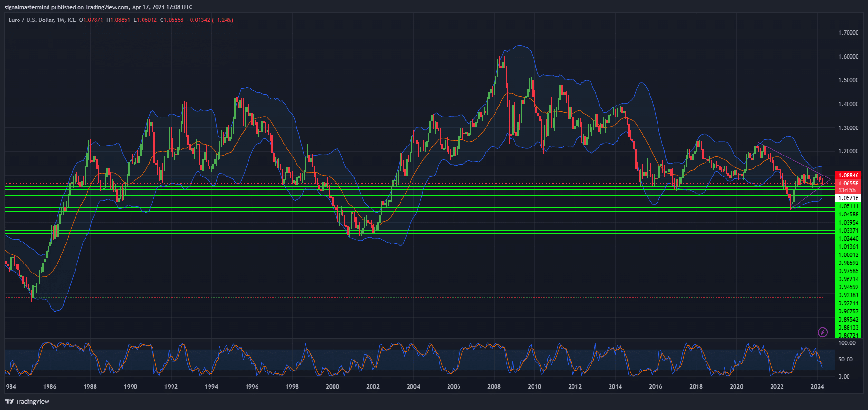Click the 0.00 oscillator axis label
The image size is (868, 410).
pyautogui.click(x=844, y=377)
